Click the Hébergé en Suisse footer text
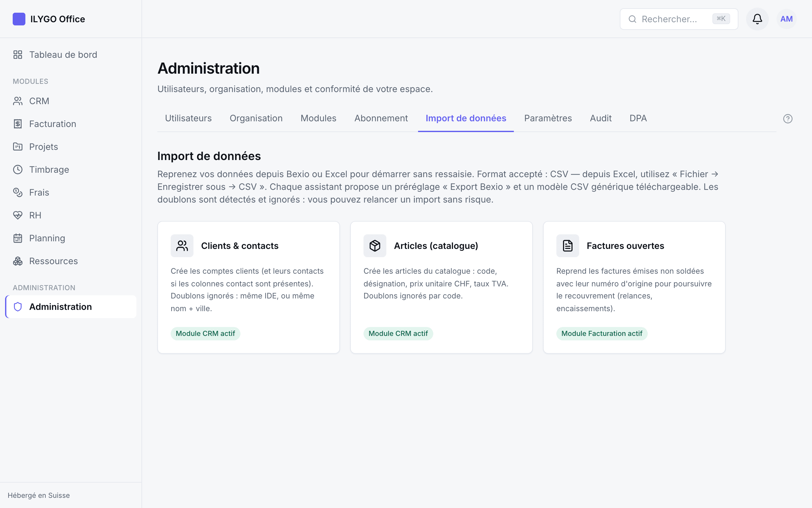The height and width of the screenshot is (508, 812). tap(39, 495)
